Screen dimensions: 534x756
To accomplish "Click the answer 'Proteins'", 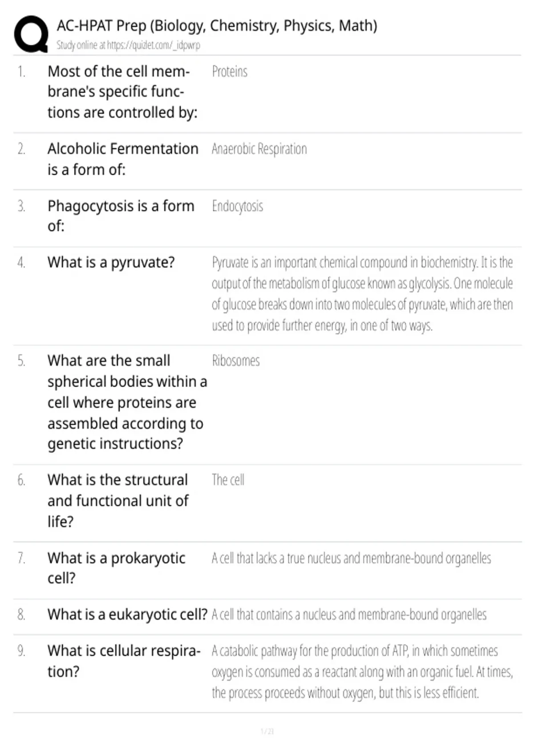I will (230, 72).
